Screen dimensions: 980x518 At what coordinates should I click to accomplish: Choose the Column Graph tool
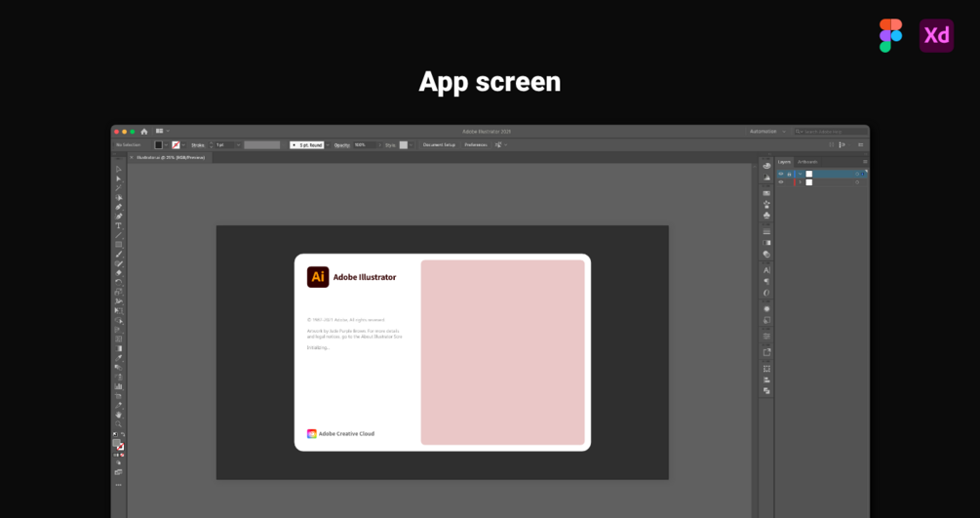(x=118, y=386)
